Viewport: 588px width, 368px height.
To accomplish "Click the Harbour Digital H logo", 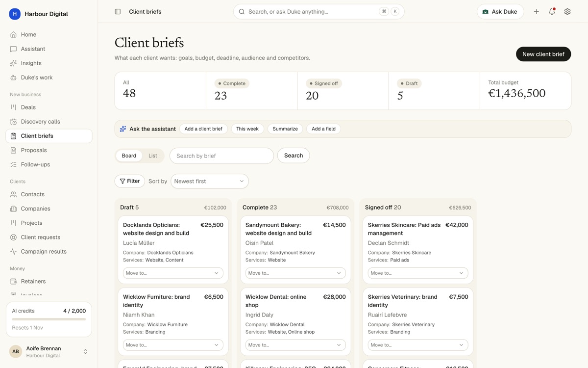I will [x=15, y=14].
